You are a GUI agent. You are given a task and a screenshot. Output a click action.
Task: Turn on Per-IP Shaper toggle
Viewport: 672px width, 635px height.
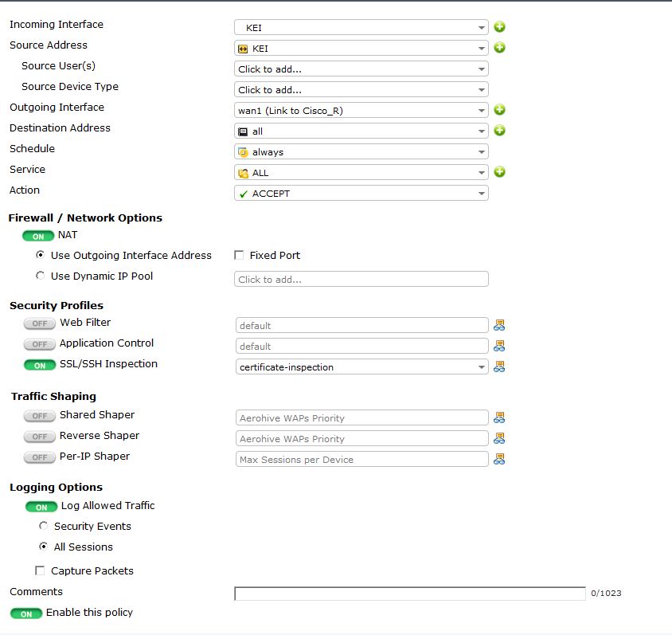[x=39, y=457]
